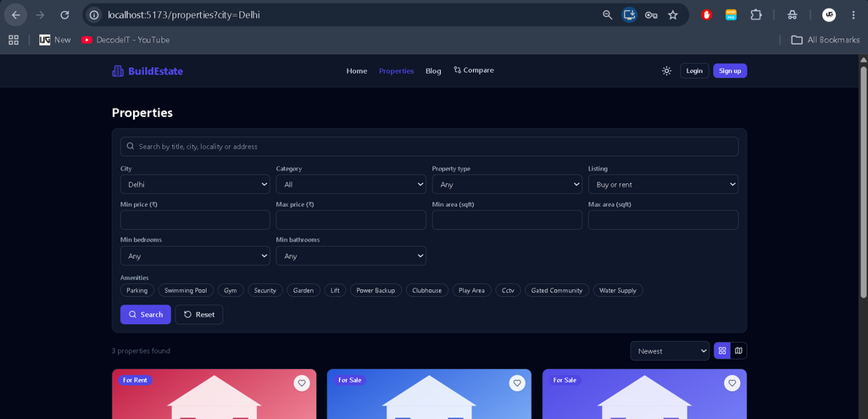Screen dimensions: 868x419
Task: Open All Bookmarks folder
Action: click(x=825, y=40)
